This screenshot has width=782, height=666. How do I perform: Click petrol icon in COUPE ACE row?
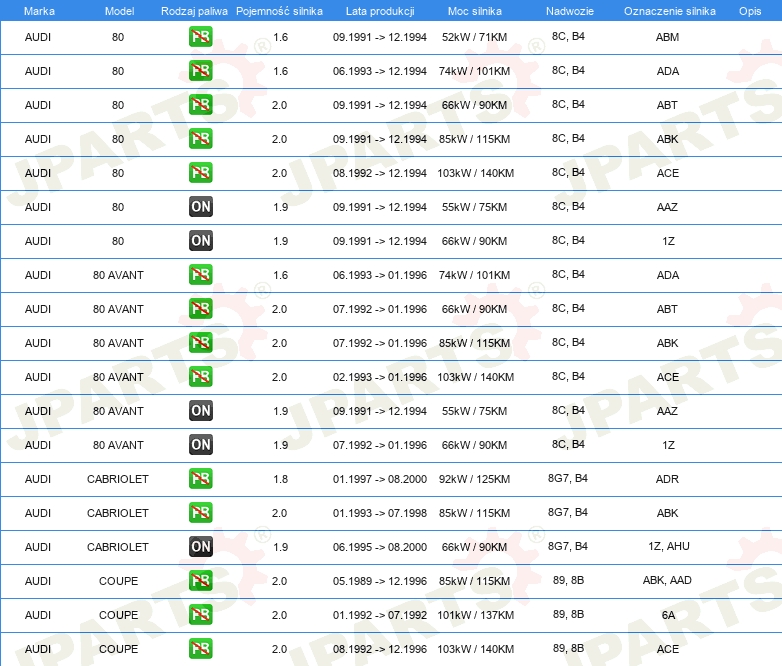pos(200,649)
